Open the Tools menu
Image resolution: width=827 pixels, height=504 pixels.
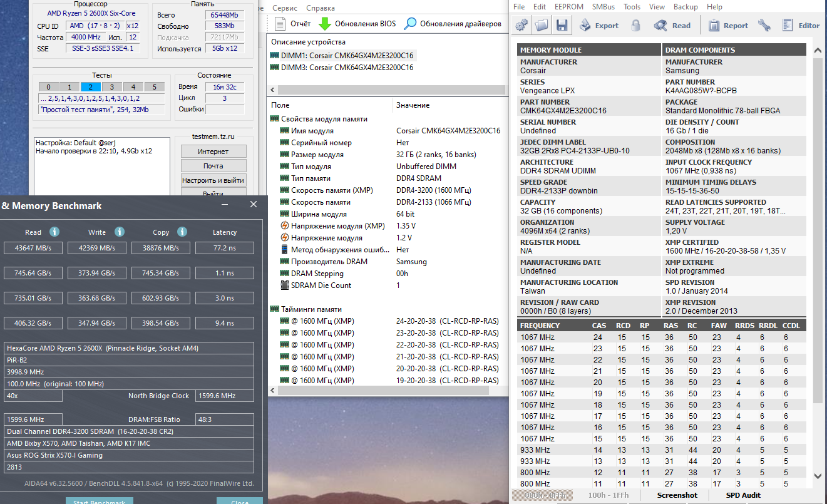point(632,7)
